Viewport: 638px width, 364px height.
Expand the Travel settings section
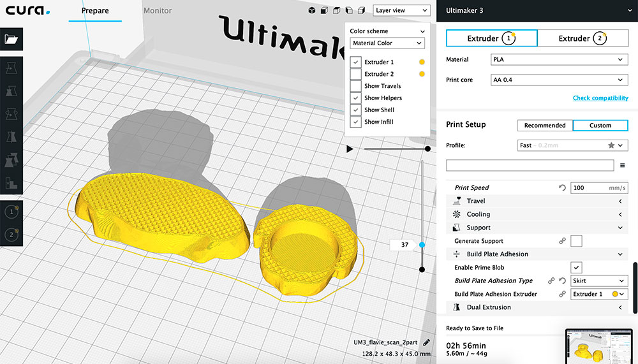537,201
